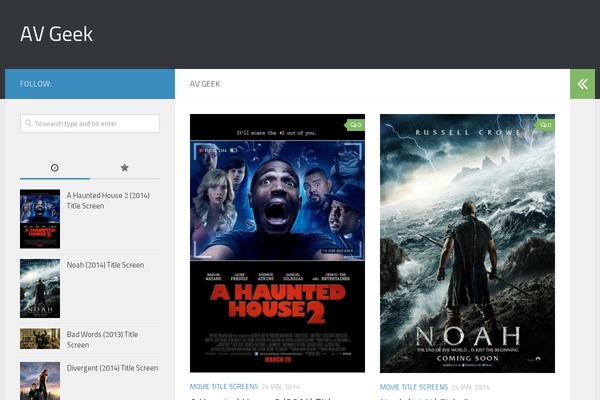Screen dimensions: 600x400
Task: Open A Haunted House 2 sidebar thumbnail
Action: pyautogui.click(x=40, y=219)
